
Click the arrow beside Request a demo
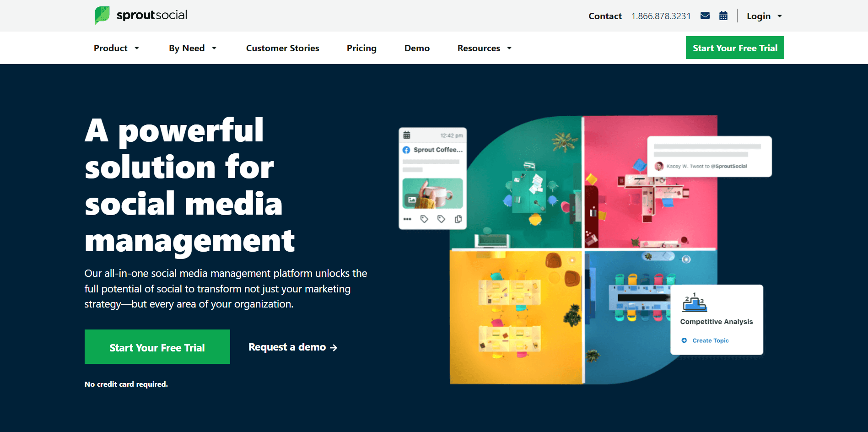point(334,348)
